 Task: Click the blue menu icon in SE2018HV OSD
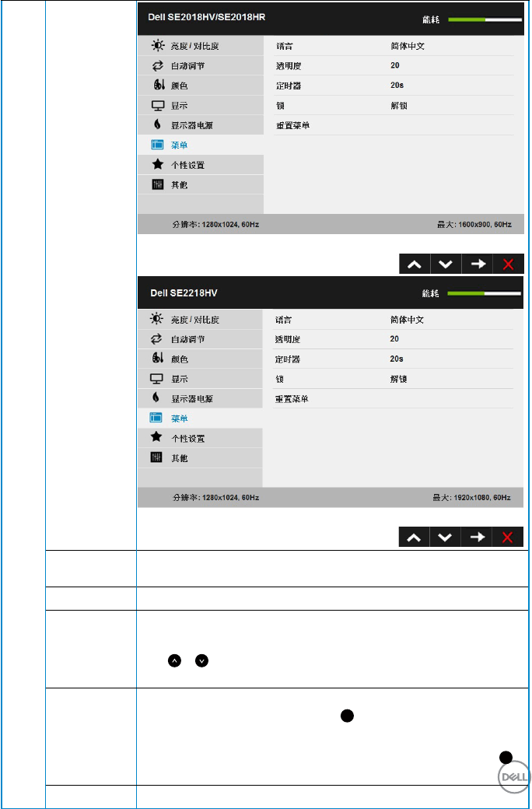click(157, 145)
